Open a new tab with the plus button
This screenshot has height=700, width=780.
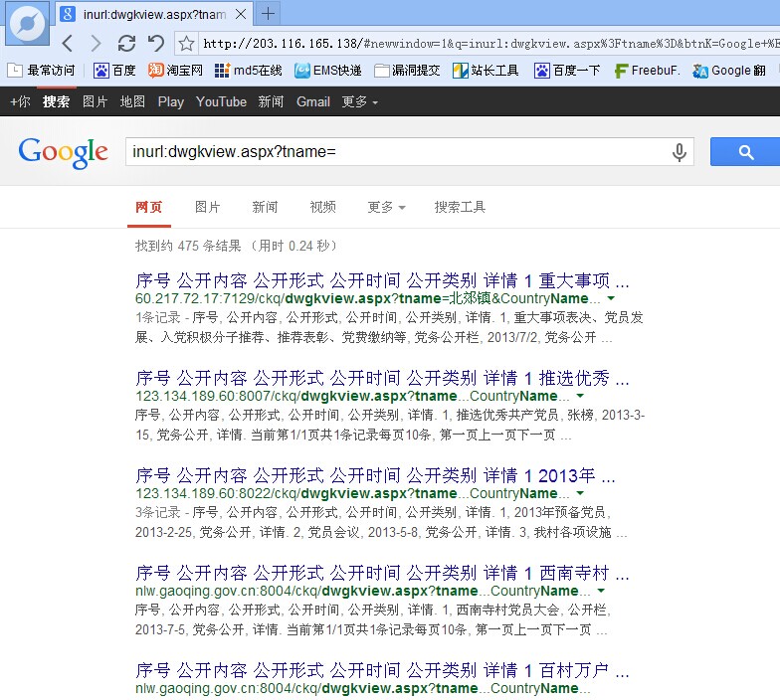pyautogui.click(x=269, y=14)
